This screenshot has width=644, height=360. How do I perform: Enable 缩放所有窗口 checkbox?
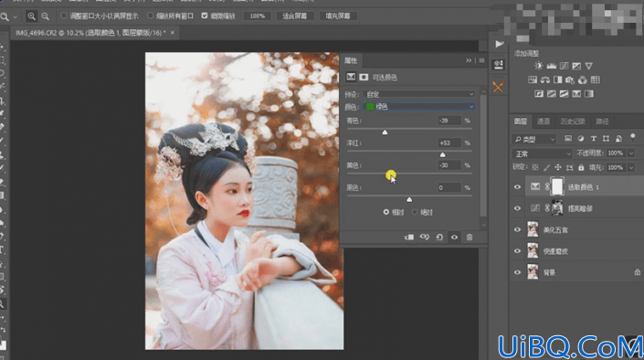[x=151, y=16]
